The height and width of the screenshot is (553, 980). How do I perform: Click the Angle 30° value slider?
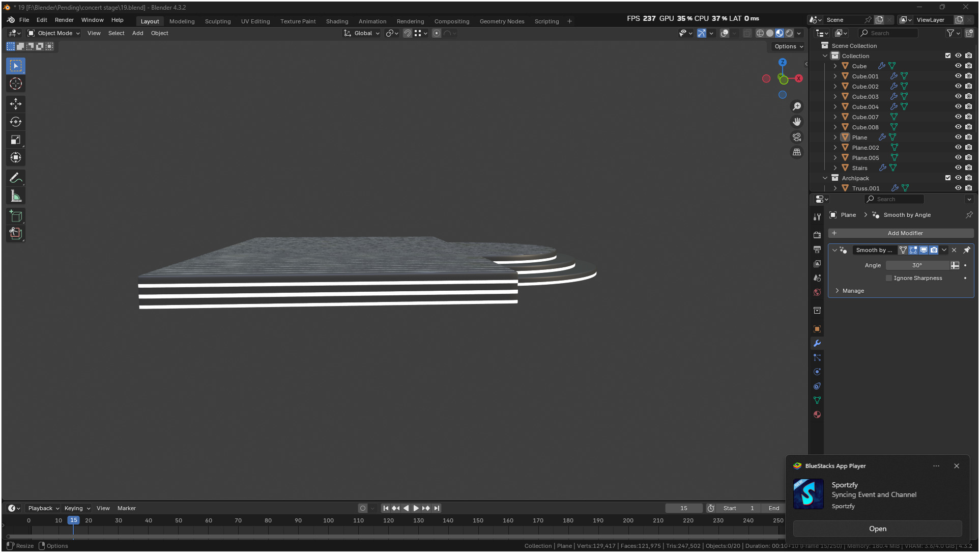[917, 265]
